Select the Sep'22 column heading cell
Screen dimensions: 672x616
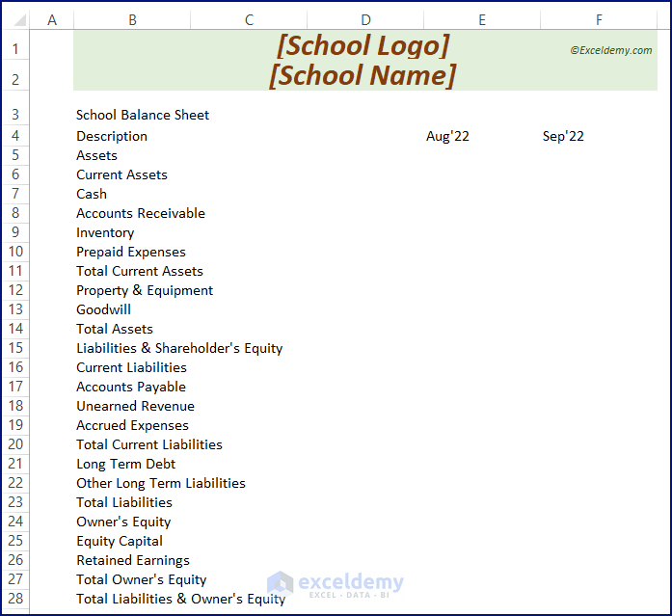tap(563, 136)
